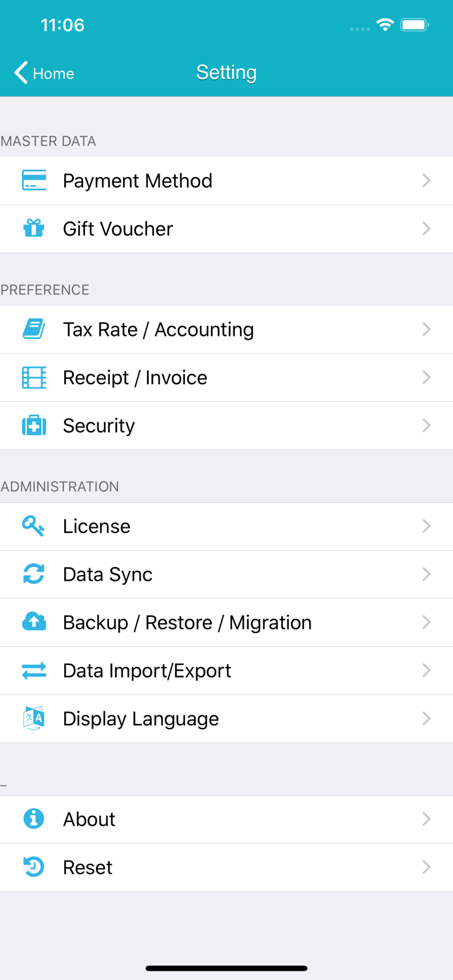Click the Reset history icon

tap(33, 867)
